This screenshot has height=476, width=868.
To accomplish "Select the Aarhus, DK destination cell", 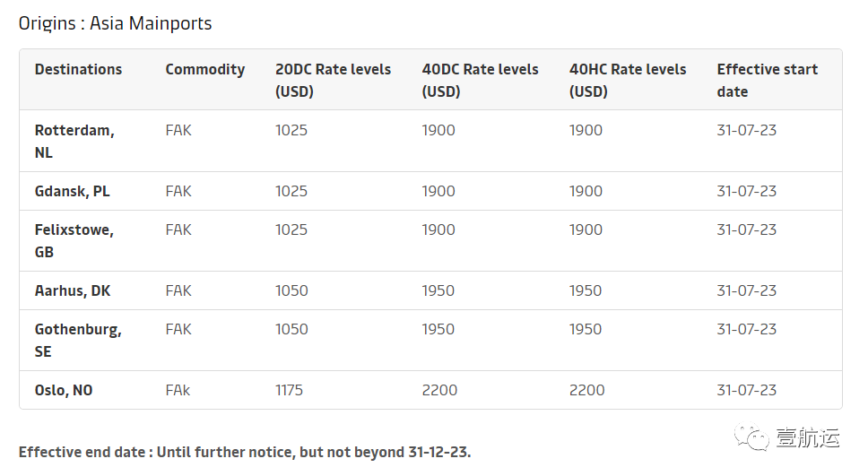I will pos(73,290).
